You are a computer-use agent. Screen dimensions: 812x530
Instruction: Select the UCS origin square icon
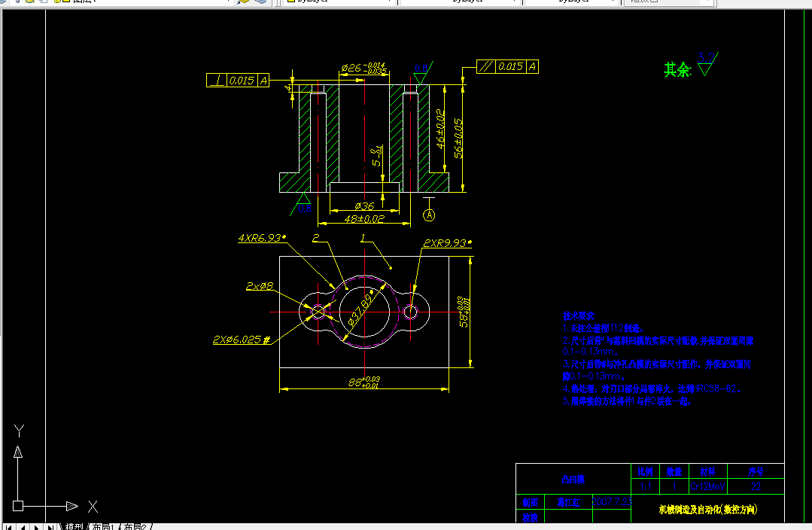pyautogui.click(x=18, y=506)
